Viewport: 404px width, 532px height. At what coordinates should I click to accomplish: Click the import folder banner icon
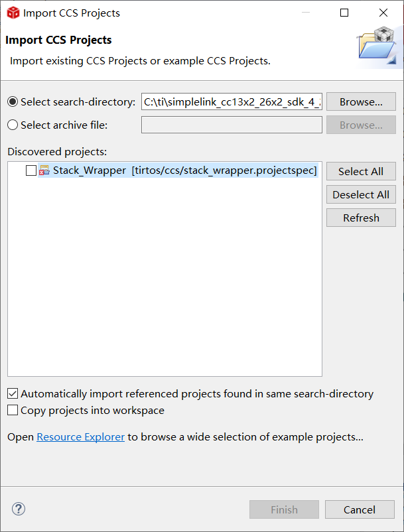(x=377, y=47)
